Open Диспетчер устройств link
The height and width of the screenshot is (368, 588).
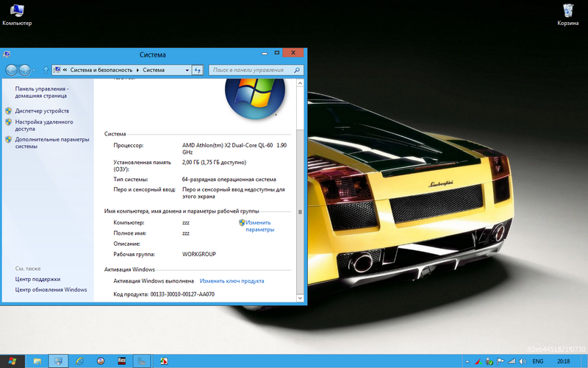(x=42, y=111)
